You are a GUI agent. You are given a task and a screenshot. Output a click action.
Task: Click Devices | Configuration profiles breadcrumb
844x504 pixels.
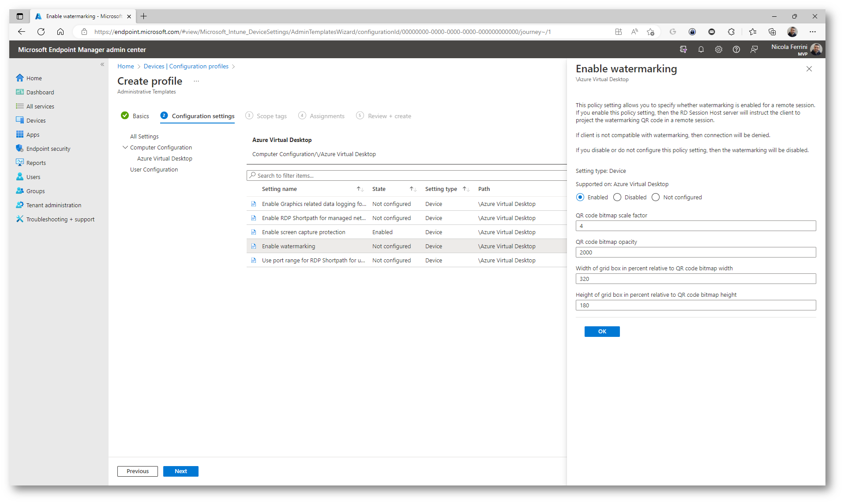tap(186, 66)
